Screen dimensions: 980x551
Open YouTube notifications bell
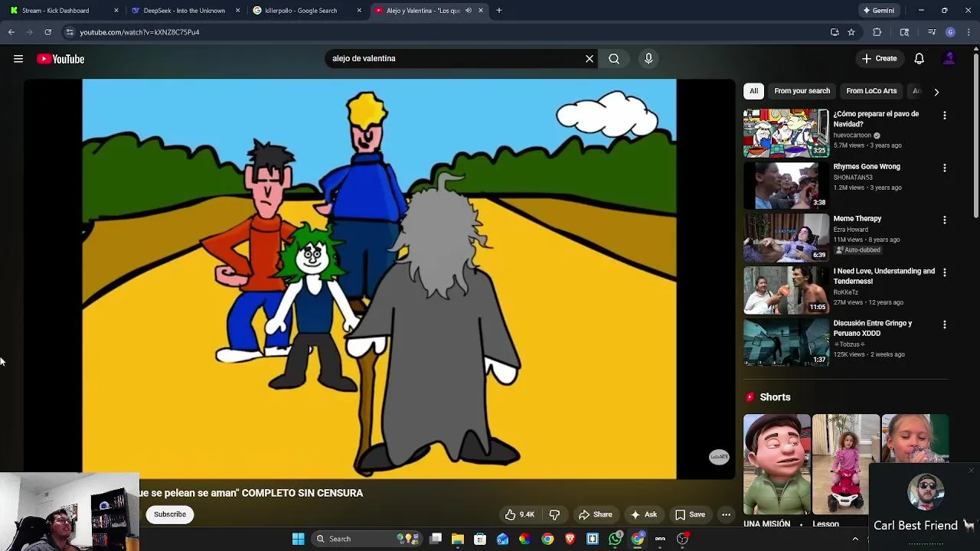(x=920, y=59)
